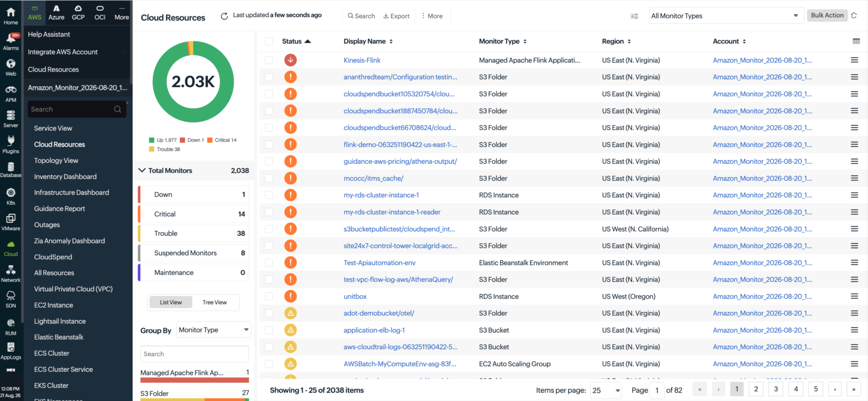Screen dimensions: 868x401
Task: Switch to the GCP cloud tab
Action: pos(78,12)
